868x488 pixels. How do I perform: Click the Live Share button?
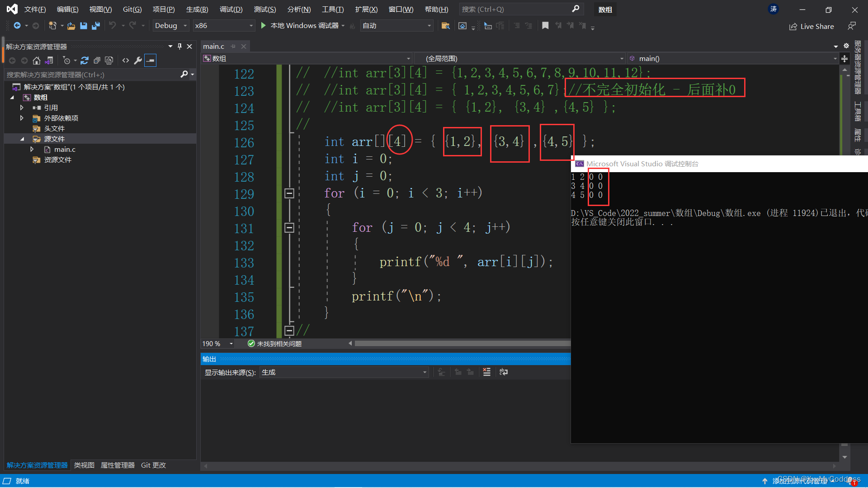click(x=811, y=26)
